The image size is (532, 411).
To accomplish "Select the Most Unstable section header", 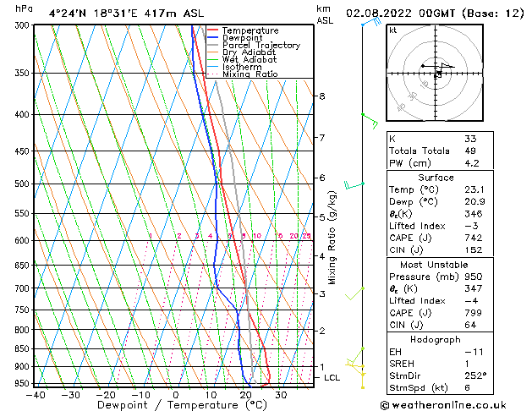I will point(436,265).
